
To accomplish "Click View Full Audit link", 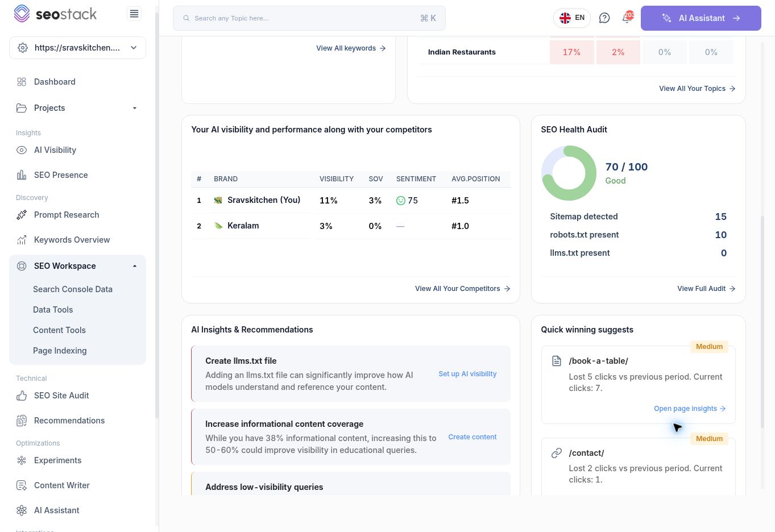I will (x=706, y=289).
